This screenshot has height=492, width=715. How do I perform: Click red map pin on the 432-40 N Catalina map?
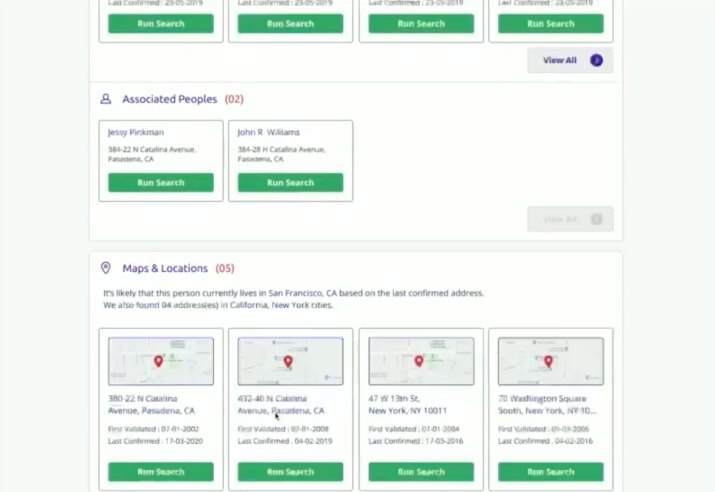(288, 362)
